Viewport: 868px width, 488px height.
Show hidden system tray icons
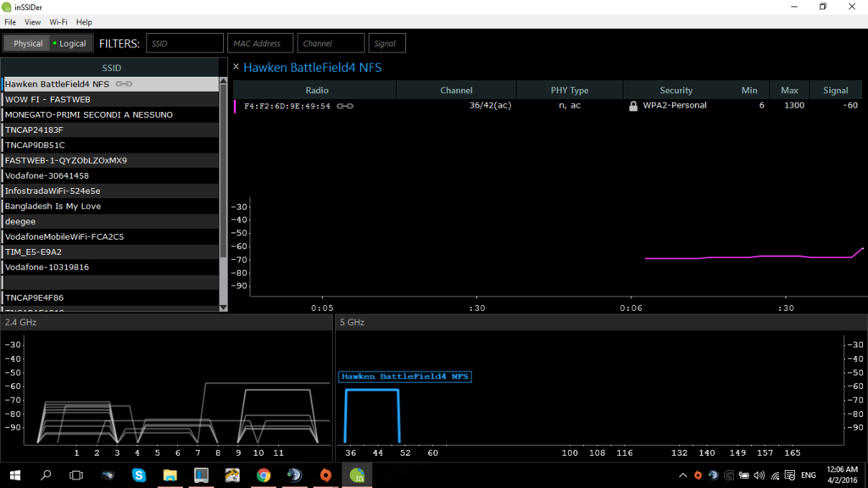[x=683, y=475]
